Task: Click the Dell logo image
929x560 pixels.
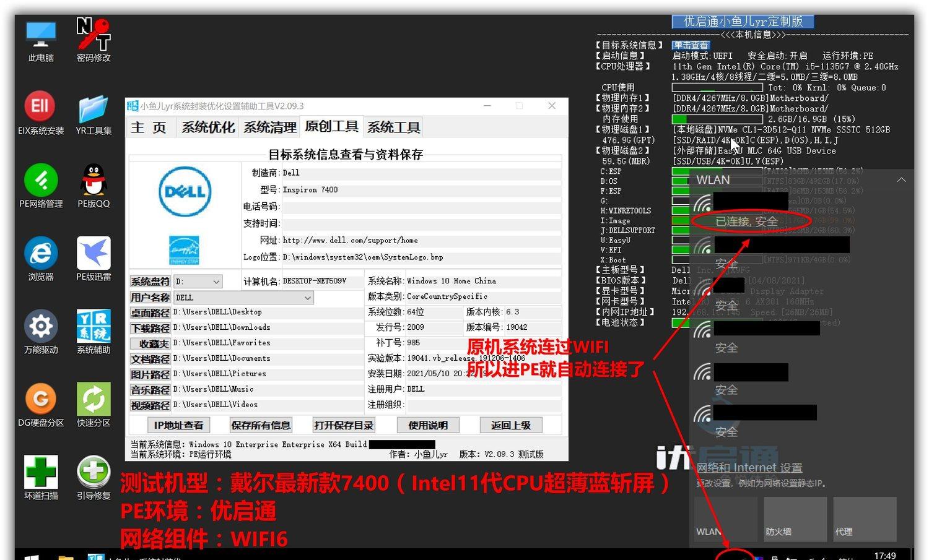Action: pos(185,192)
